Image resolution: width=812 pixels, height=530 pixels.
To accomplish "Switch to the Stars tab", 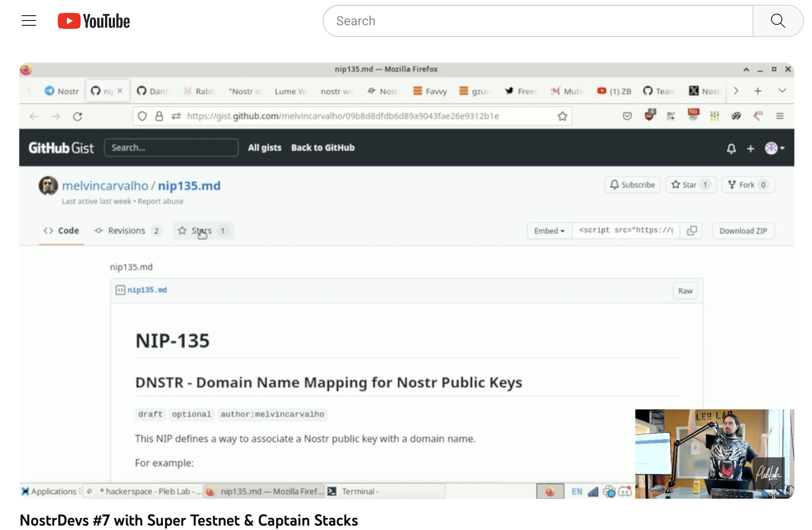I will point(203,231).
